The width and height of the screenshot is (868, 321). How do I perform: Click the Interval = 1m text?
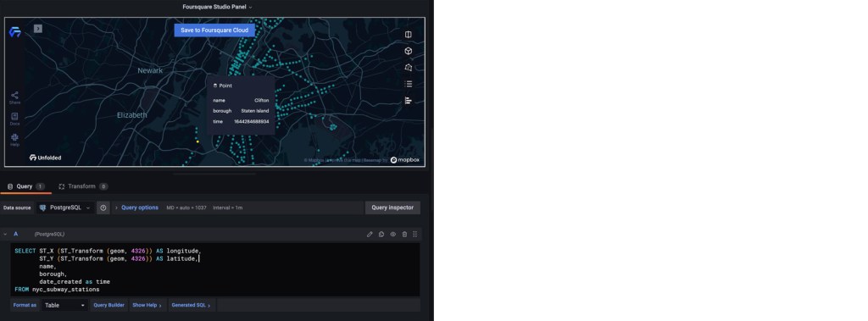227,208
